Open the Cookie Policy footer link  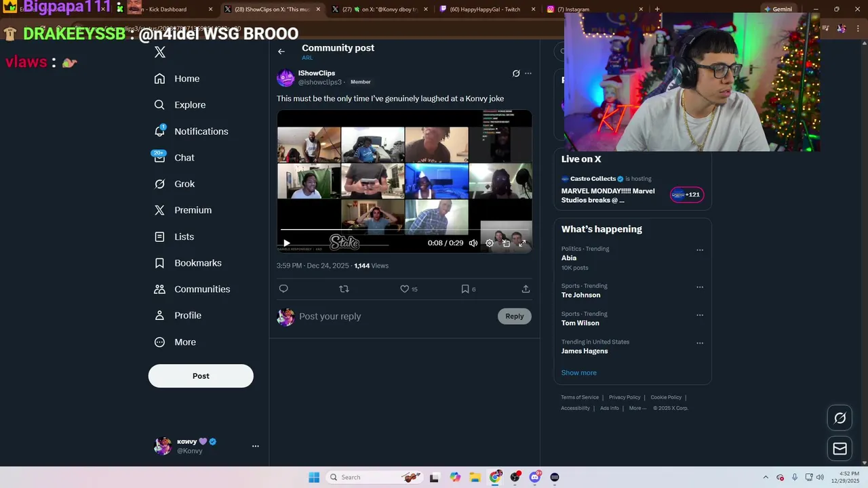pyautogui.click(x=666, y=397)
